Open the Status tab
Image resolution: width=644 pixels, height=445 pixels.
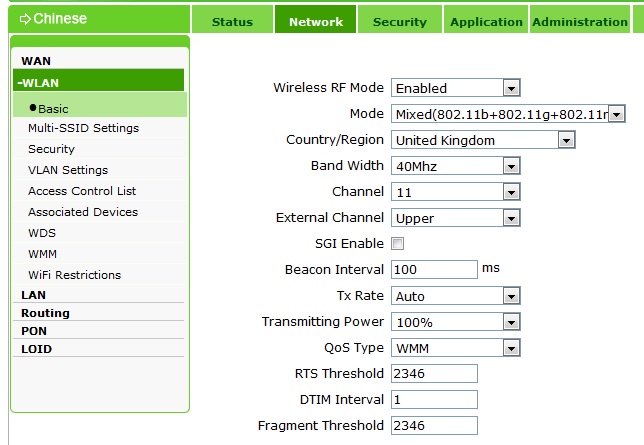pyautogui.click(x=232, y=21)
